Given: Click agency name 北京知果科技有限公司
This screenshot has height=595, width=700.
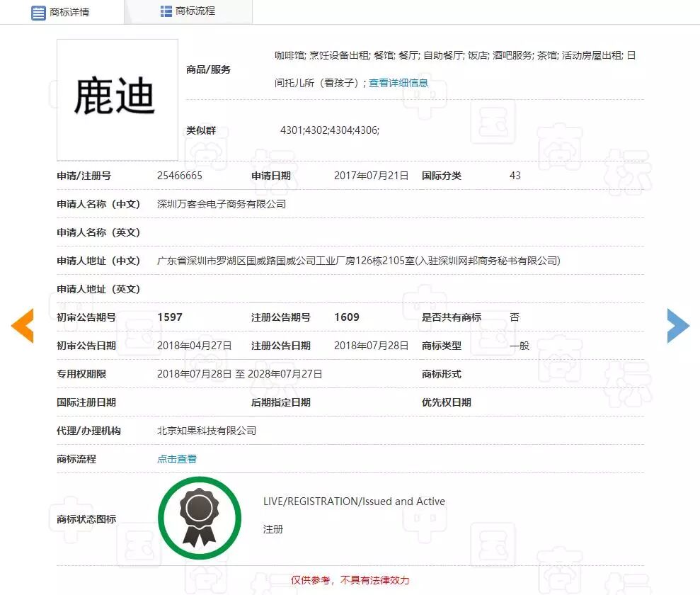Looking at the screenshot, I should (x=207, y=431).
